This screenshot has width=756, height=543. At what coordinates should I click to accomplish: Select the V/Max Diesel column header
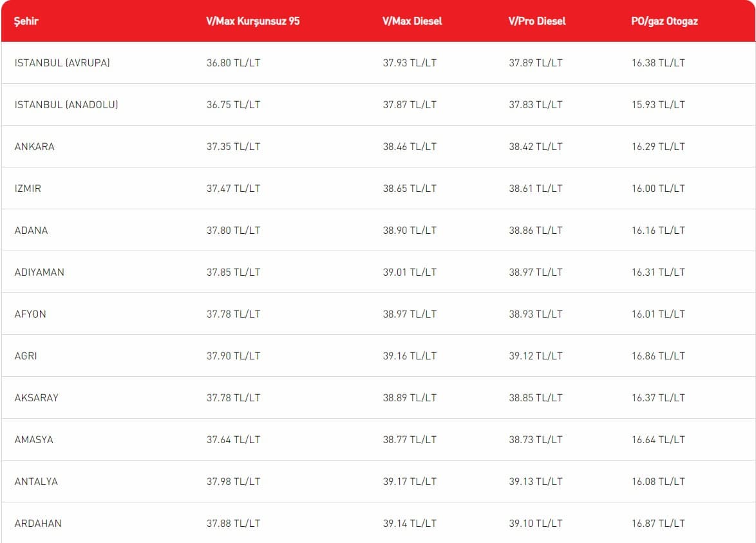point(412,21)
